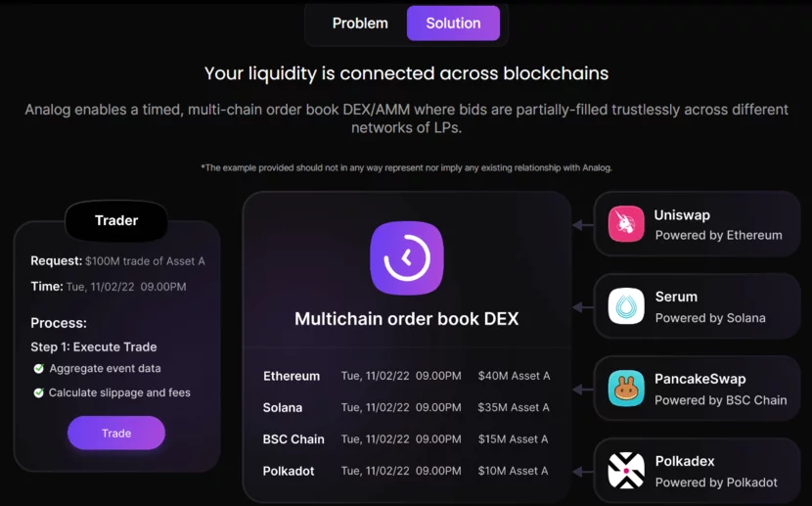Click the purple Analog clock logo
This screenshot has height=506, width=812.
[407, 258]
